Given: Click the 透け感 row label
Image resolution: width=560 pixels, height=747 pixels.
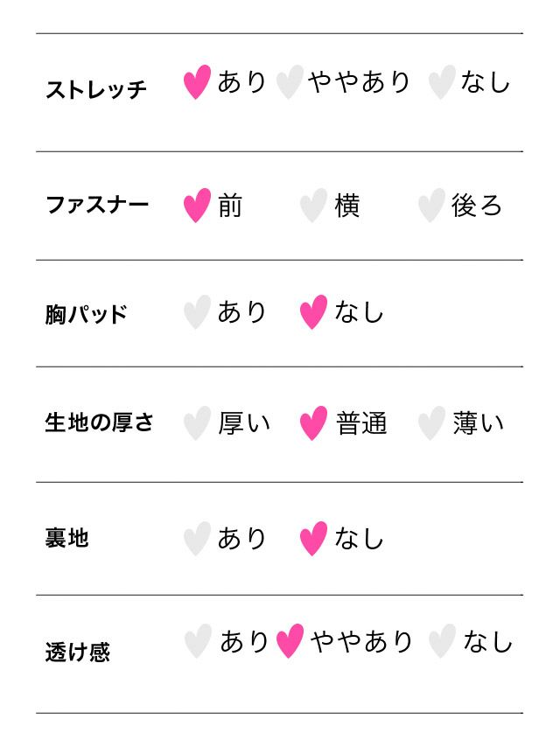Looking at the screenshot, I should click(x=77, y=652).
